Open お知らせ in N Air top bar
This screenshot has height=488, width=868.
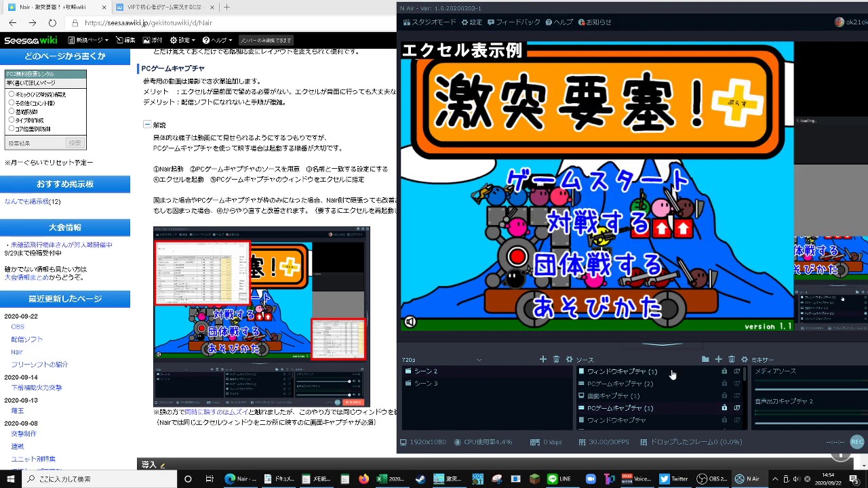pos(595,22)
